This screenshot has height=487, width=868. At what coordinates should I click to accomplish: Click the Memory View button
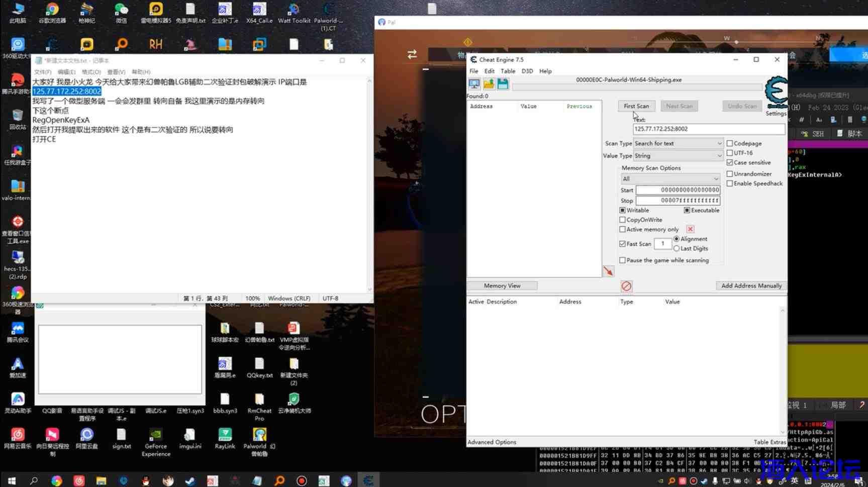point(502,286)
